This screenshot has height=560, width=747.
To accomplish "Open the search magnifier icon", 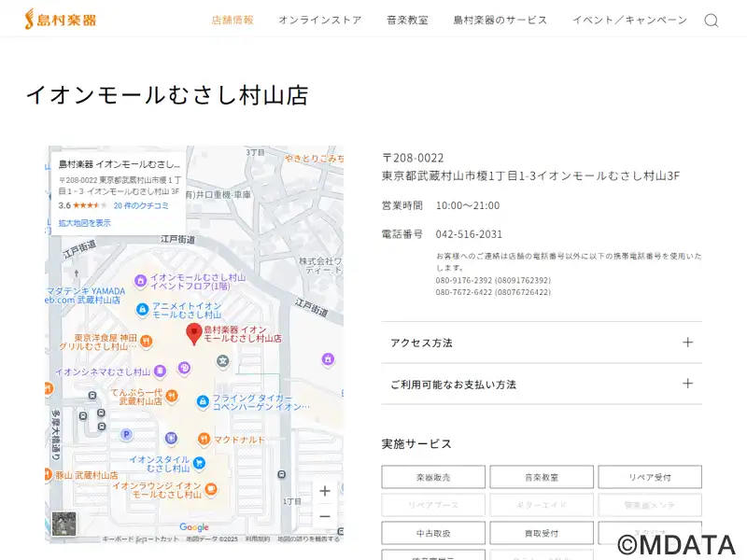I will 712,20.
